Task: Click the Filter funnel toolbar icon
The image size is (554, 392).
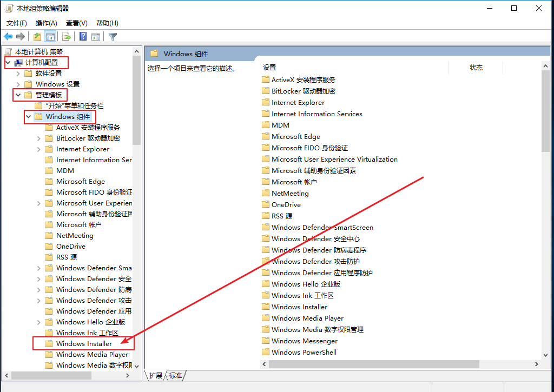Action: (x=113, y=37)
